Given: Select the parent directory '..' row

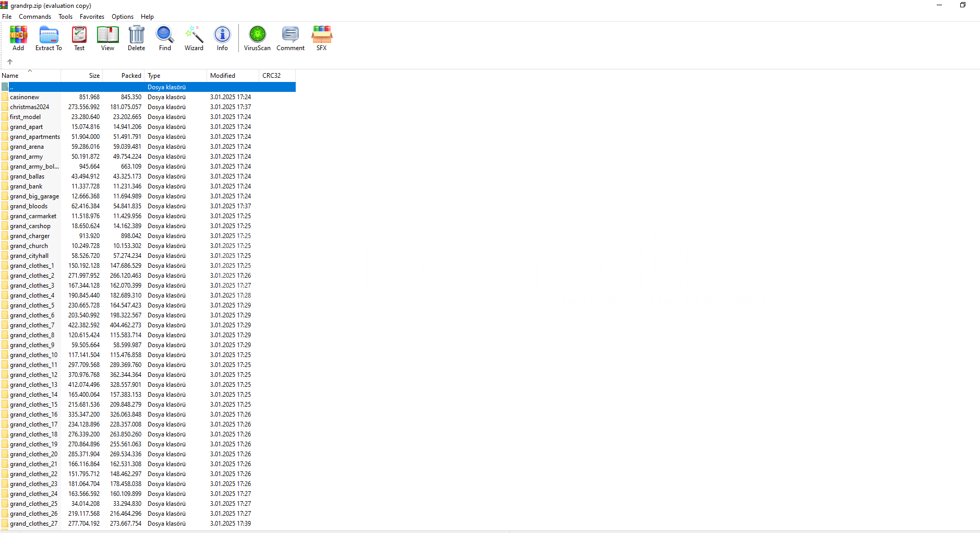Looking at the screenshot, I should pos(148,87).
